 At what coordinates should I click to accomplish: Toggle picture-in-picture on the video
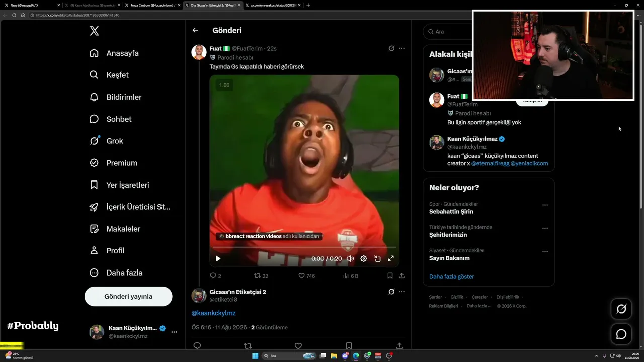pyautogui.click(x=377, y=259)
